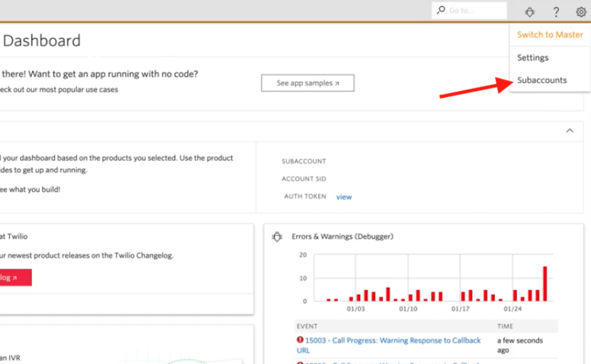Collapse the project info panel chevron
Viewport: 591px width, 364px height.
pos(570,131)
